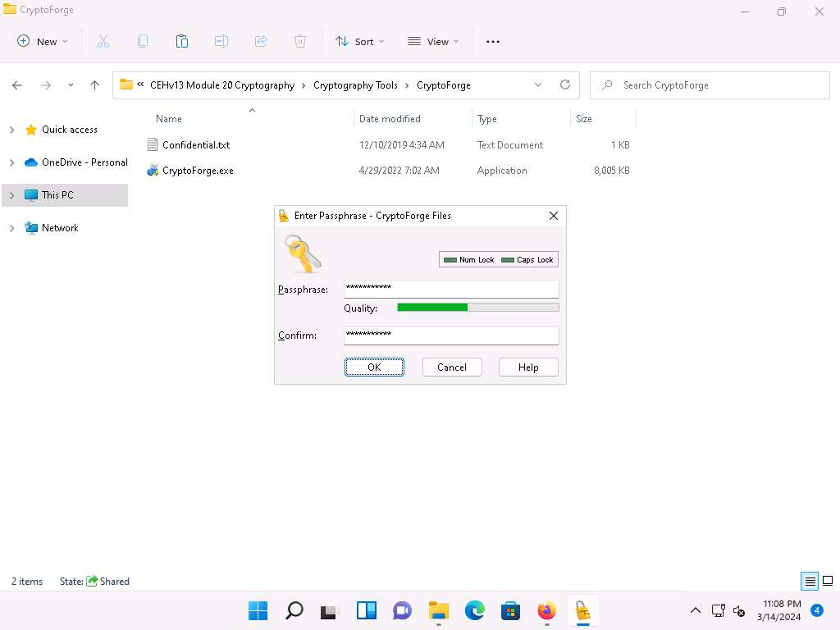Expand the Quick access tree node
The image size is (840, 630).
tap(11, 130)
